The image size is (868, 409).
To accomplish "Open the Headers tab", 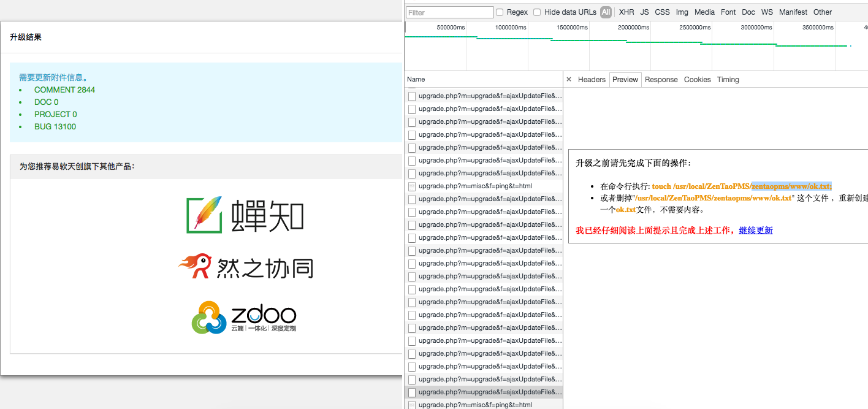I will [592, 80].
